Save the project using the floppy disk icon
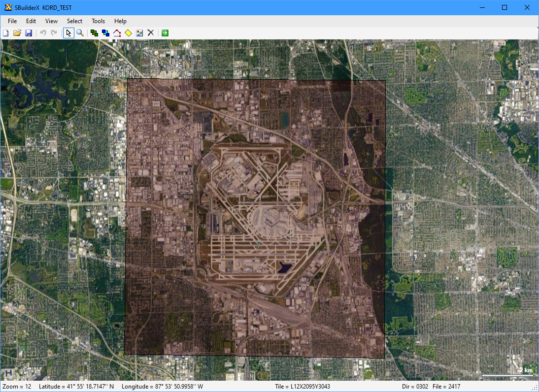The image size is (539, 392). coord(29,33)
